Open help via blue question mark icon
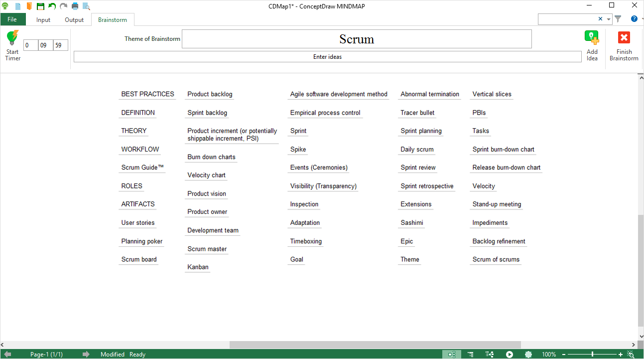Image resolution: width=644 pixels, height=359 pixels. point(634,19)
